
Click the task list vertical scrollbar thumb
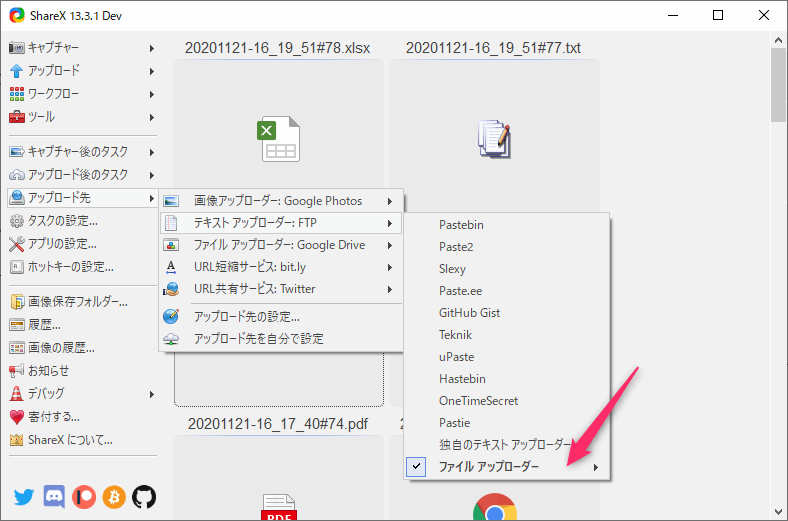tap(778, 84)
